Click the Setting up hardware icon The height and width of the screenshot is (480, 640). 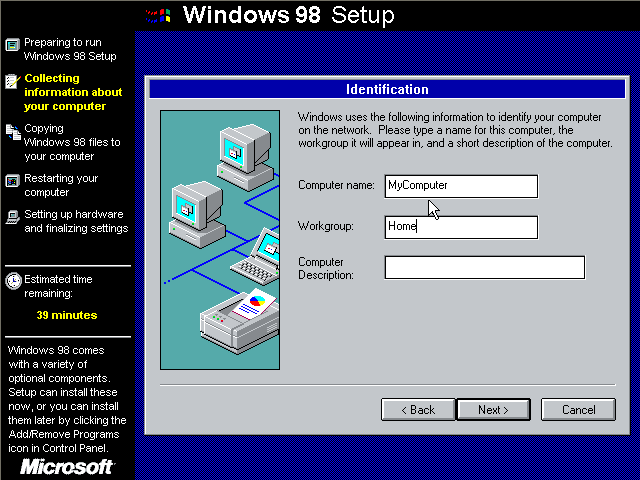pyautogui.click(x=13, y=217)
